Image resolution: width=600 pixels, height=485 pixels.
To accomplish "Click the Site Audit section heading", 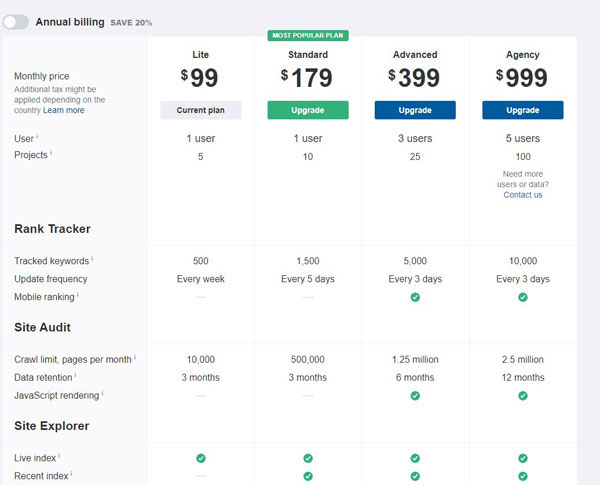I will coord(42,327).
